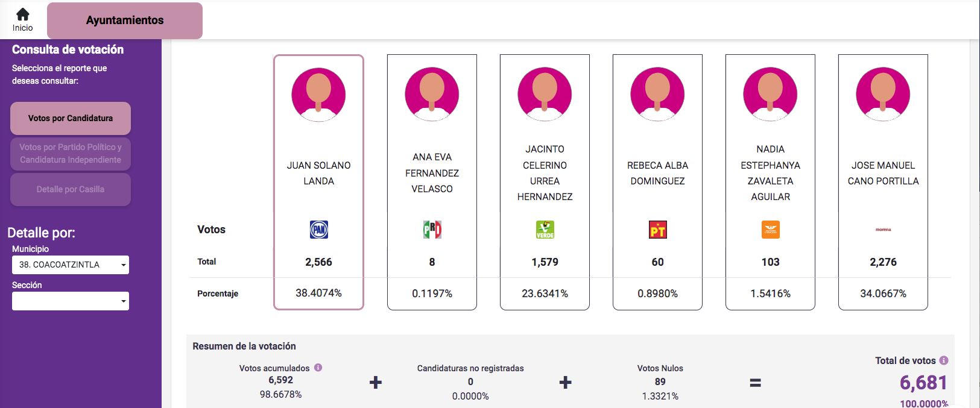Select Votos por Partido Político report
The width and height of the screenshot is (980, 408).
coord(71,154)
